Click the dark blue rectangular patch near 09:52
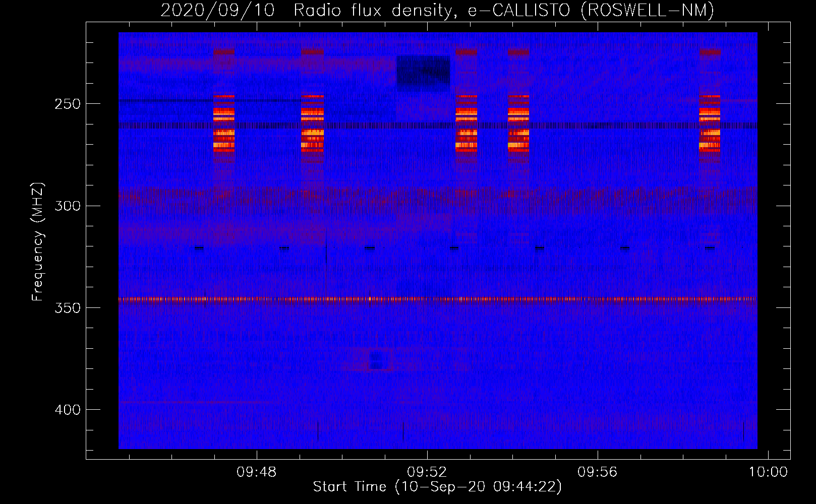 [x=423, y=74]
